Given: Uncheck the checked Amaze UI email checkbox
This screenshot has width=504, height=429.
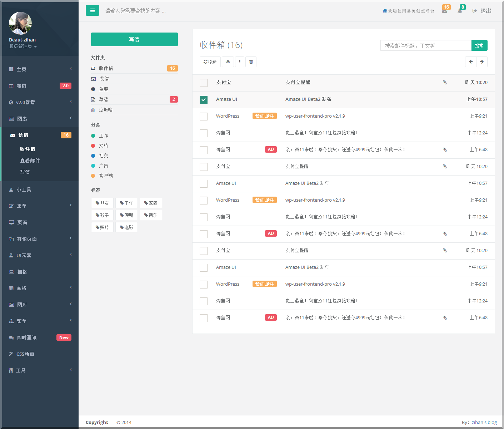Looking at the screenshot, I should pyautogui.click(x=204, y=100).
